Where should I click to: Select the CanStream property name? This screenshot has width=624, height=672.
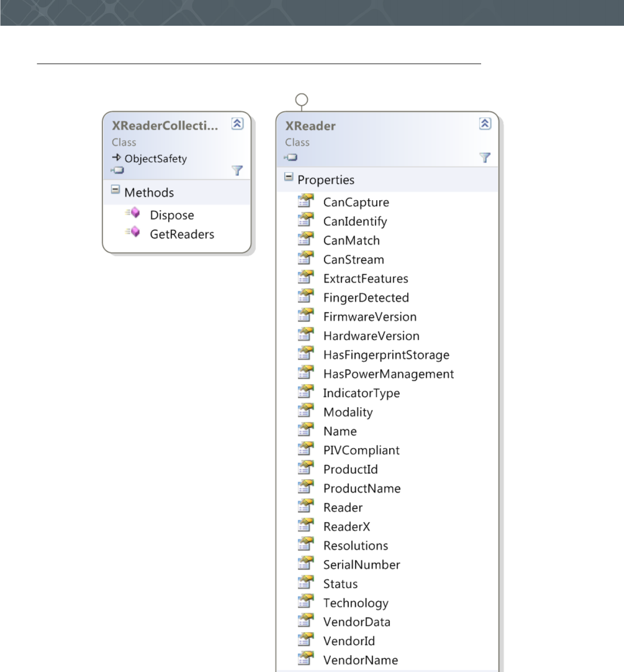(353, 260)
